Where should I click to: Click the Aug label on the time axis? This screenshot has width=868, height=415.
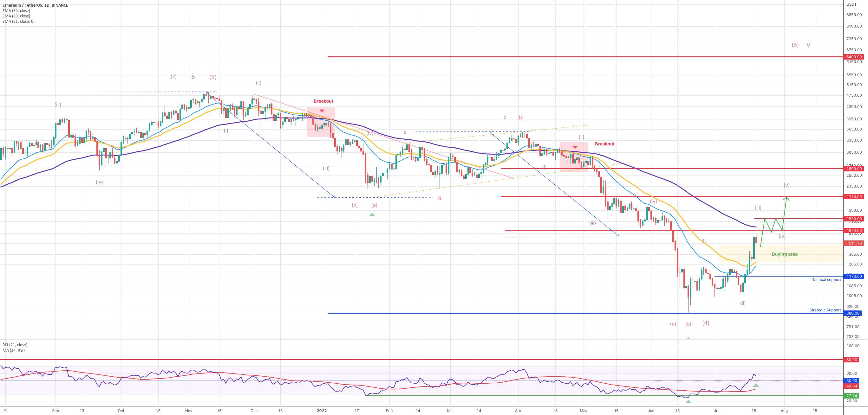(x=784, y=411)
